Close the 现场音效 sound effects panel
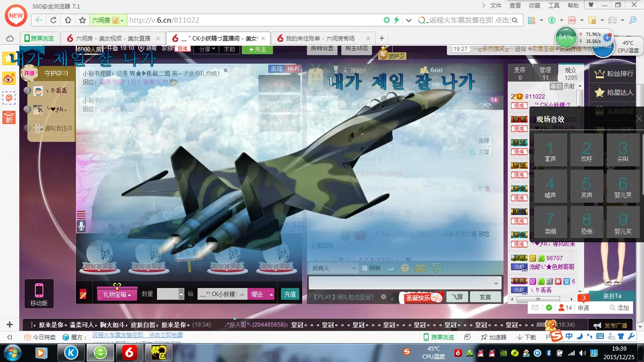This screenshot has height=362, width=644. click(639, 119)
